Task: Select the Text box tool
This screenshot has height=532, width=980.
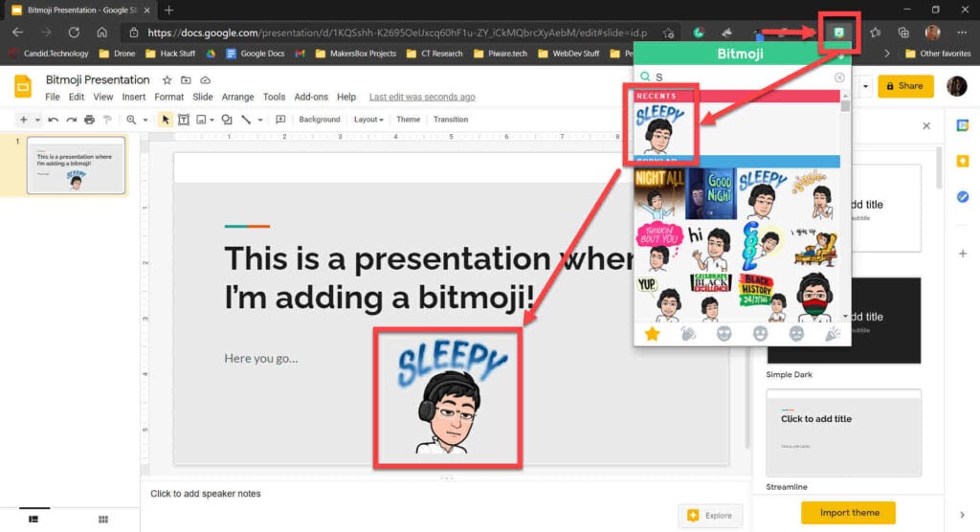Action: [184, 120]
